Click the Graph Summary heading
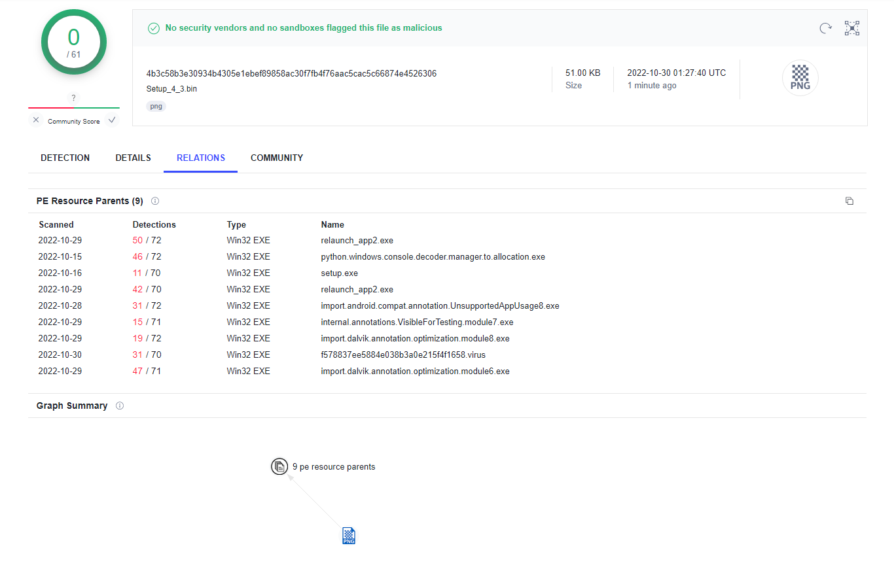The width and height of the screenshot is (894, 588). (x=72, y=406)
